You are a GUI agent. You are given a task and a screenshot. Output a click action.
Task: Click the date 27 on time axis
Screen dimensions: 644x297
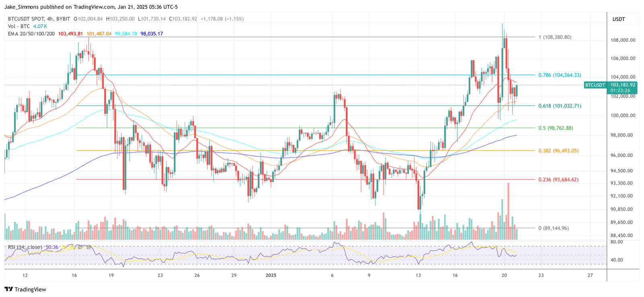tap(590, 275)
